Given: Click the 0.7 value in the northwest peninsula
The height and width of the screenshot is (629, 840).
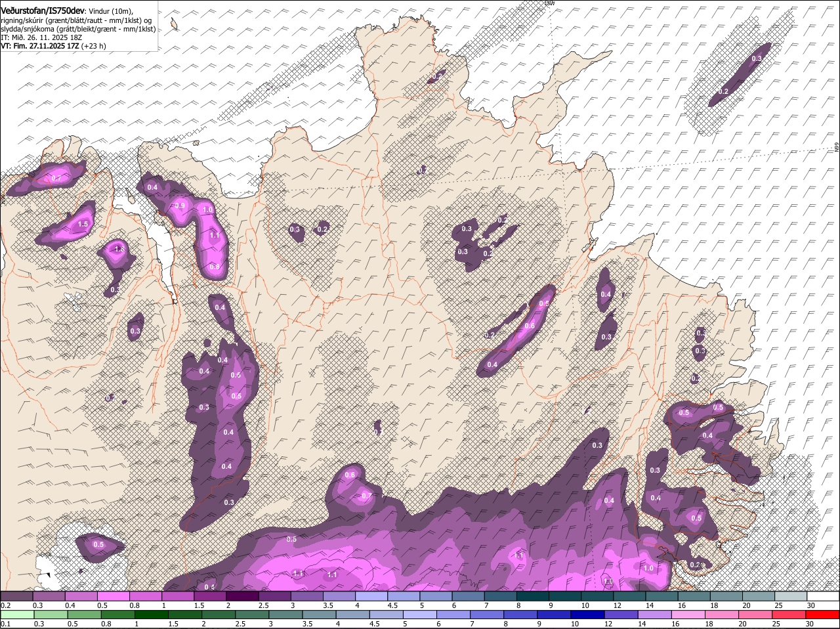Looking at the screenshot, I should pos(56,178).
